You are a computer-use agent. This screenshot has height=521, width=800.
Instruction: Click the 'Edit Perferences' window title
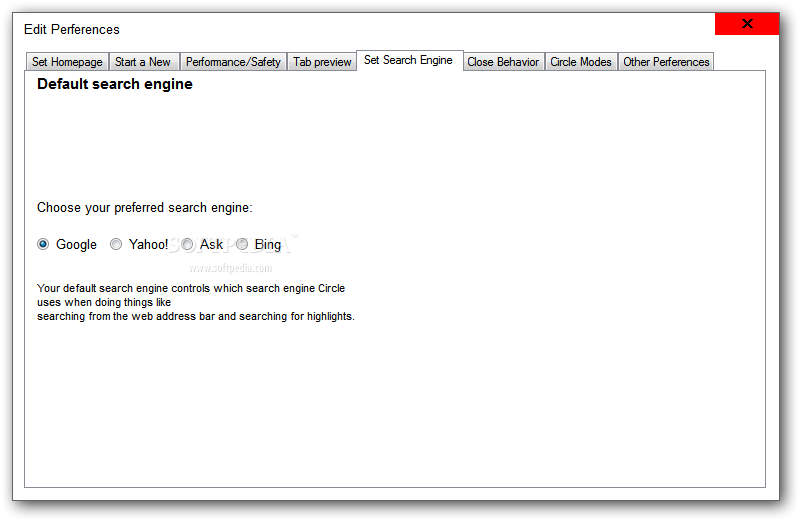pos(71,30)
